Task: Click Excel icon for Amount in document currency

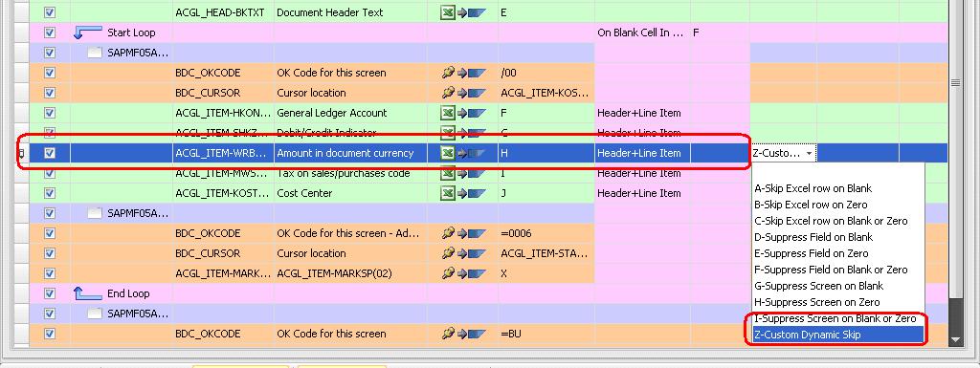Action: pyautogui.click(x=447, y=153)
